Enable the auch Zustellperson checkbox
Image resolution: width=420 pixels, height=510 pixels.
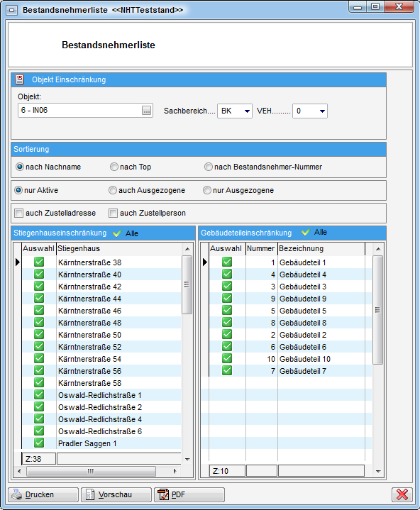click(x=114, y=213)
